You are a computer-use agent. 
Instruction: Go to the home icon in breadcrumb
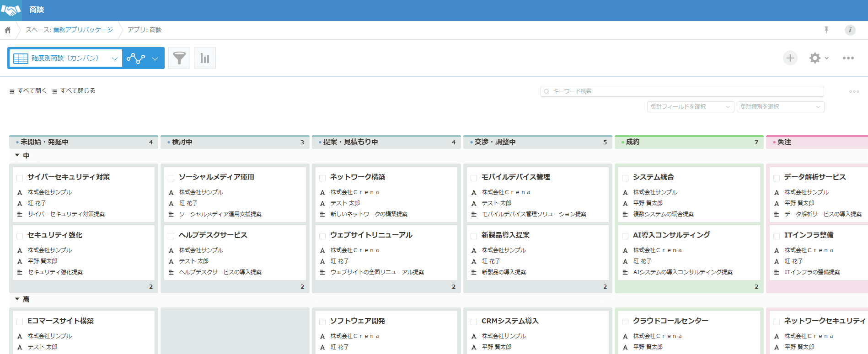tap(8, 30)
